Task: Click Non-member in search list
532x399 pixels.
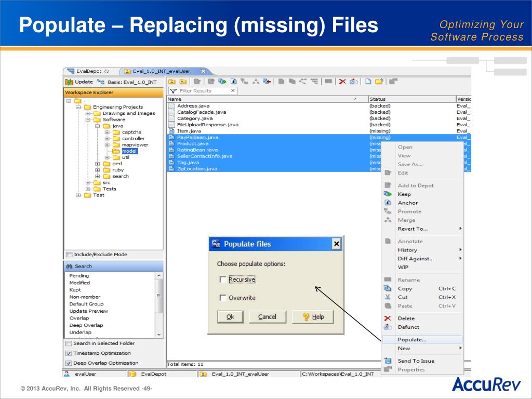Action: coord(85,297)
